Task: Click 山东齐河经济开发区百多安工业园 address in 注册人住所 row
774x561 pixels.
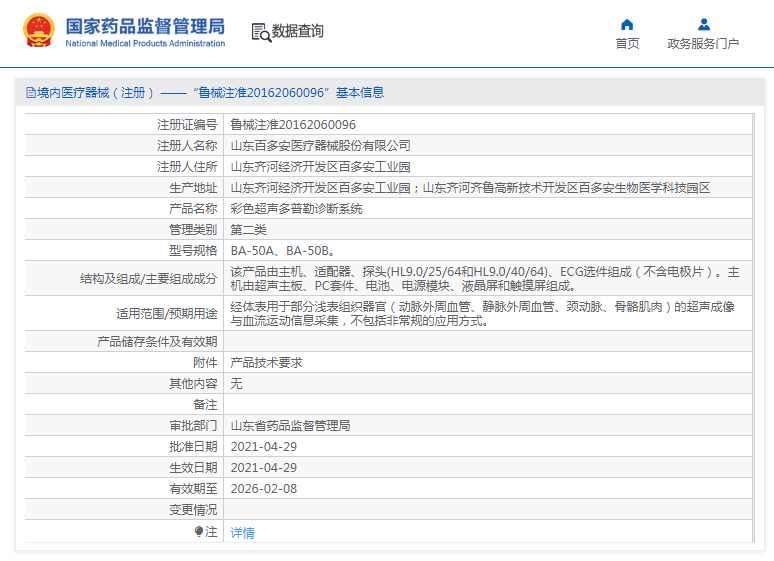Action: coord(320,167)
